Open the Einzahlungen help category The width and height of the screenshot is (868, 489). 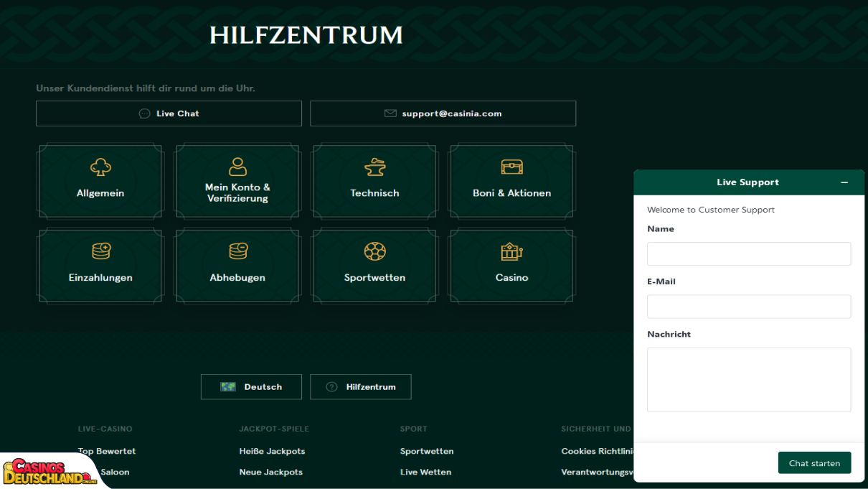(100, 266)
